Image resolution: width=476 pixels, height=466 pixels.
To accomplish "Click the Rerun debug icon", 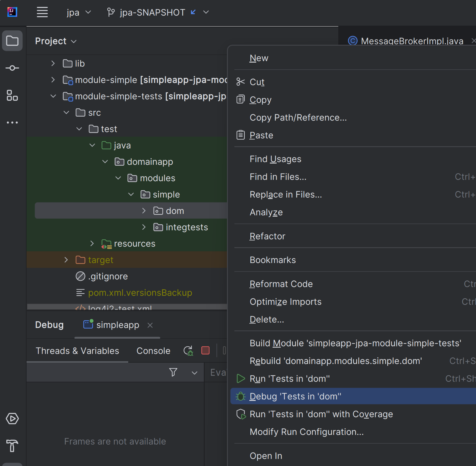I will point(188,351).
